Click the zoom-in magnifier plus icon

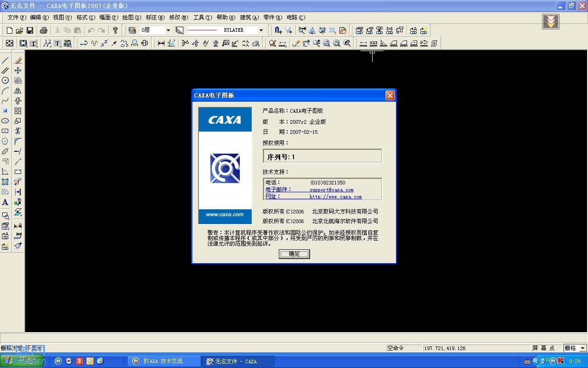pyautogui.click(x=317, y=43)
